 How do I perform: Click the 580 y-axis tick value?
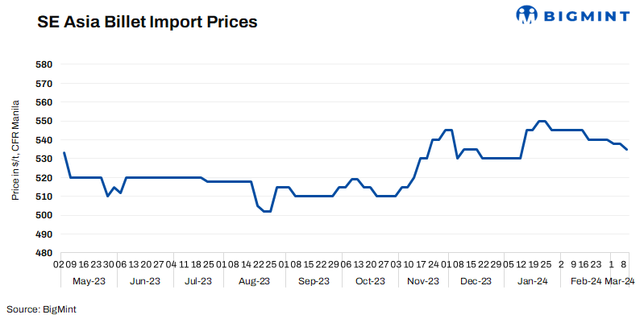[44, 64]
